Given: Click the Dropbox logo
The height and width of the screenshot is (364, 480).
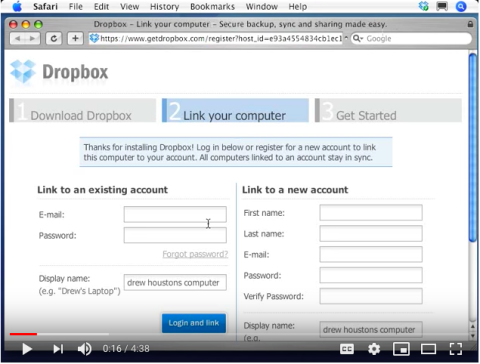Looking at the screenshot, I should tap(59, 72).
